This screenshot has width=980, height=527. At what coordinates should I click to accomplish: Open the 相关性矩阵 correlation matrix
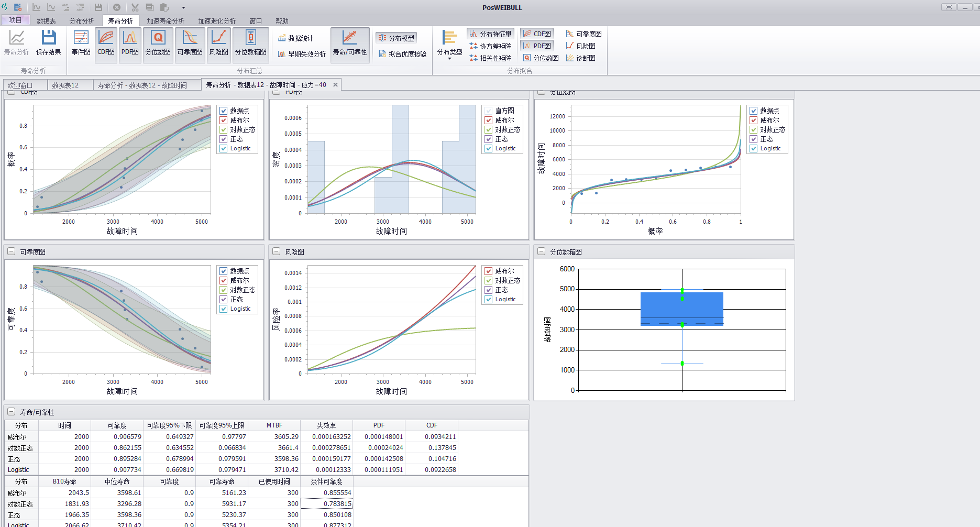click(x=490, y=58)
